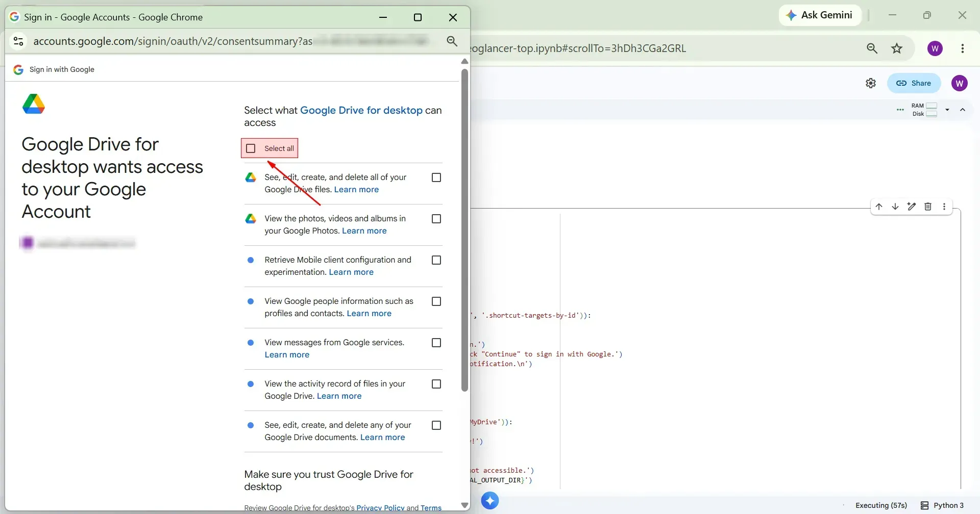Open Colab settings gear

(871, 83)
